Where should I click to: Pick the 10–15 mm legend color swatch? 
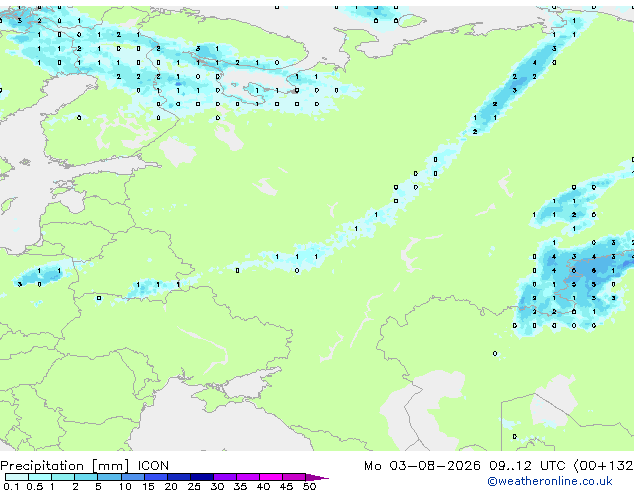132,477
